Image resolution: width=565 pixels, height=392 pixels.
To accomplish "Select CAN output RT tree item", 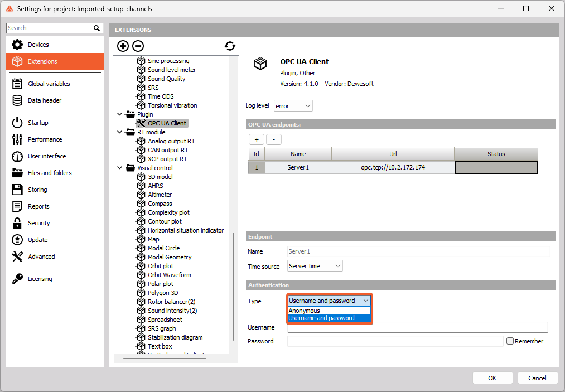I will point(168,150).
